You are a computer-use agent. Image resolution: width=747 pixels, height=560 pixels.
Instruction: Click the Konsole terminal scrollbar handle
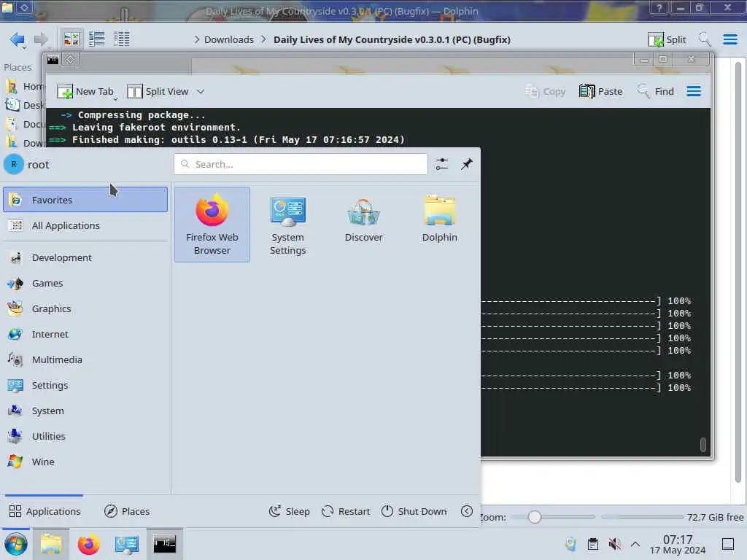[x=703, y=444]
